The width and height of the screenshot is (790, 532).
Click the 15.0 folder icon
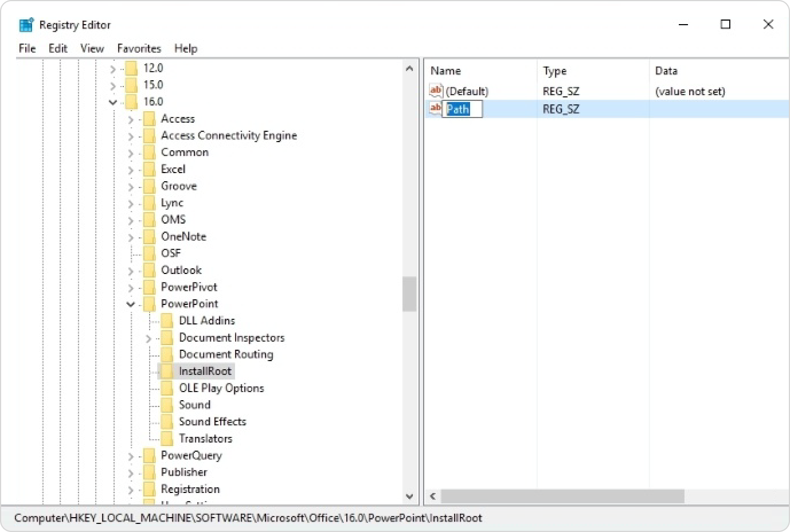(131, 85)
